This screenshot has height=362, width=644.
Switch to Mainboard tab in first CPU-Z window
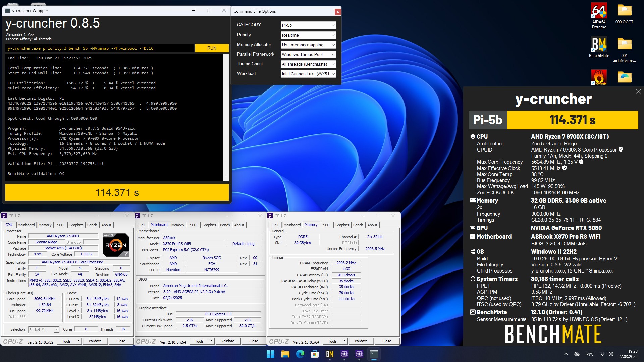pyautogui.click(x=26, y=225)
